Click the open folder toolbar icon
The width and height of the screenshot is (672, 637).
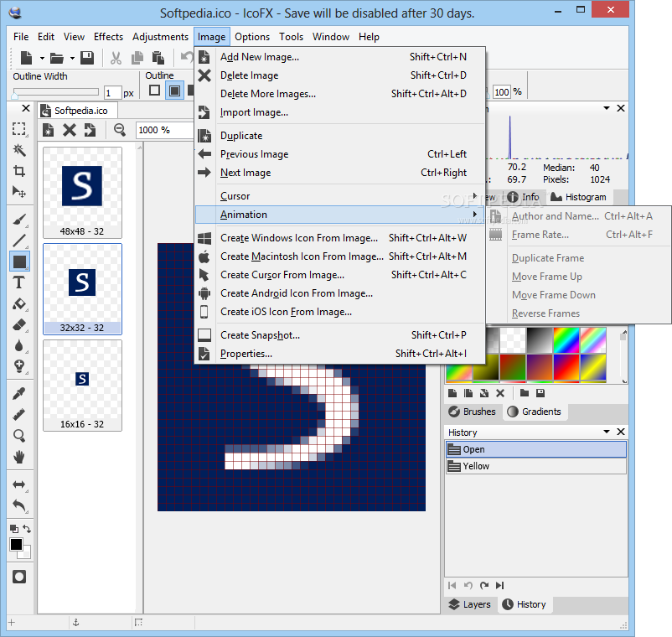click(x=57, y=58)
